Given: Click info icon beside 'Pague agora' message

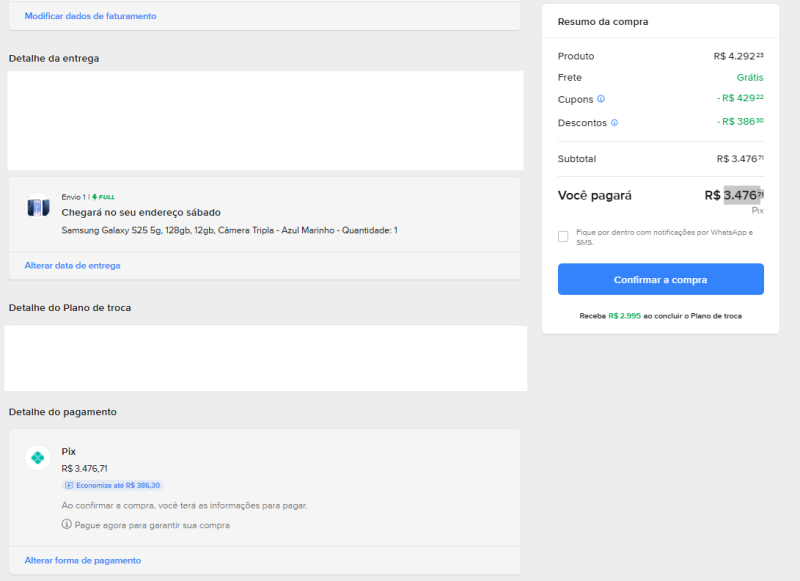Looking at the screenshot, I should tap(67, 525).
